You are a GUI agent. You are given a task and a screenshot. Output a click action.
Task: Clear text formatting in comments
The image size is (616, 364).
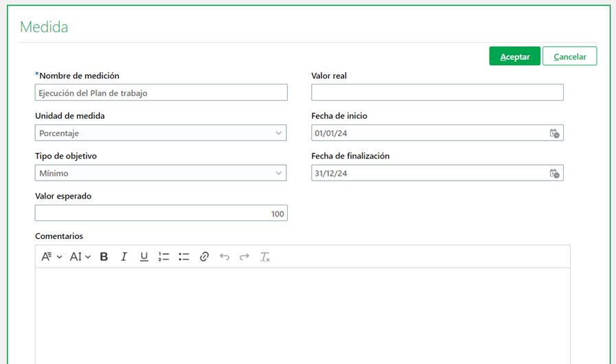coord(265,257)
